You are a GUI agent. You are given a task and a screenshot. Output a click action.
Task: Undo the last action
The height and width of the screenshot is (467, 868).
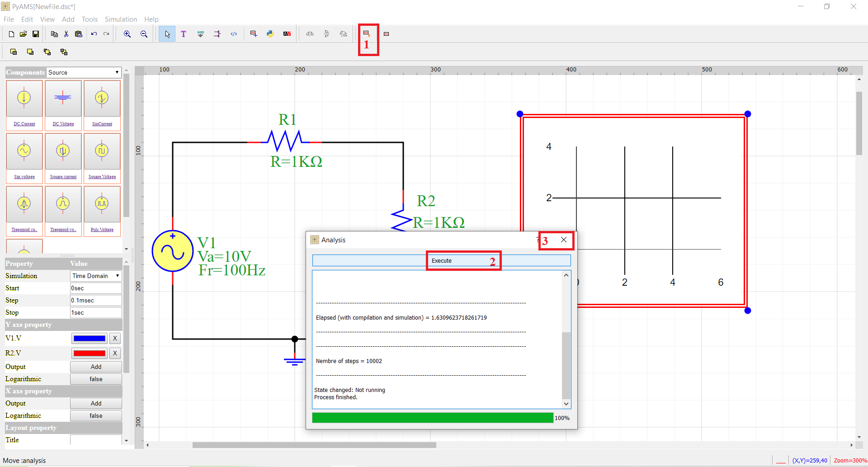[x=94, y=34]
